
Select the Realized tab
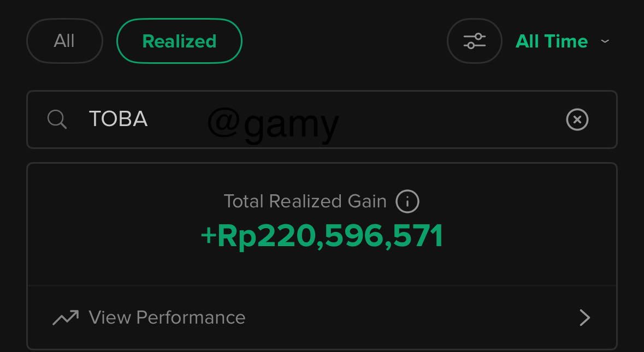click(179, 41)
